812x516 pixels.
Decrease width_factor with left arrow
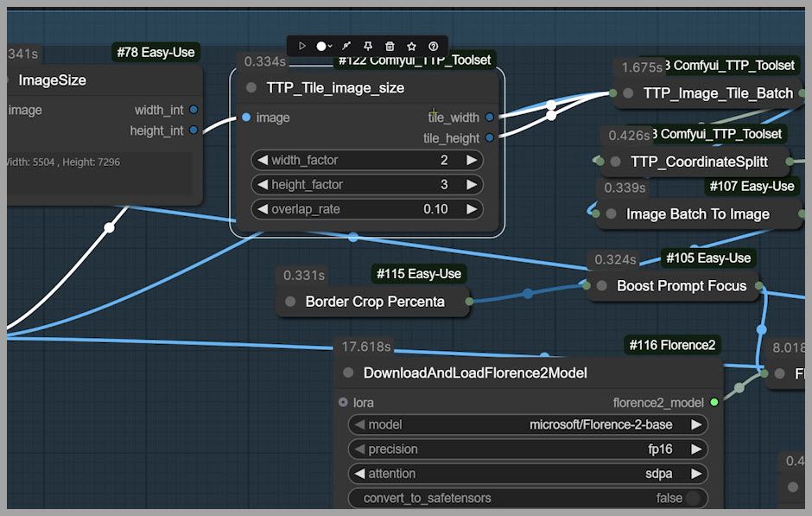[x=263, y=160]
